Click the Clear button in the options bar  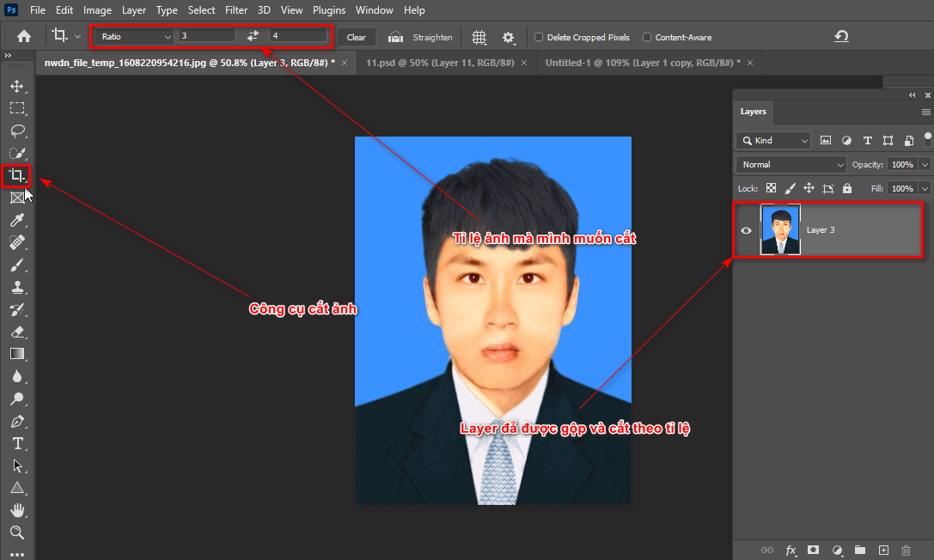tap(356, 37)
